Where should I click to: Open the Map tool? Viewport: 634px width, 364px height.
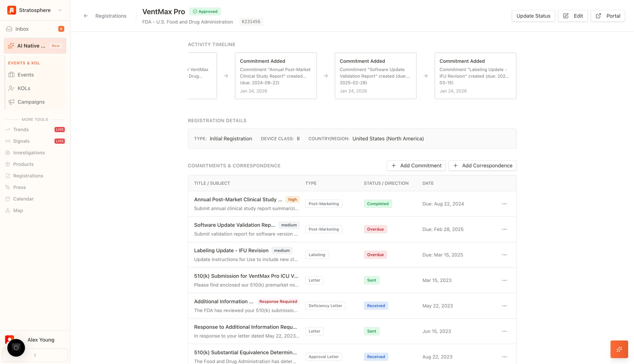[18, 210]
